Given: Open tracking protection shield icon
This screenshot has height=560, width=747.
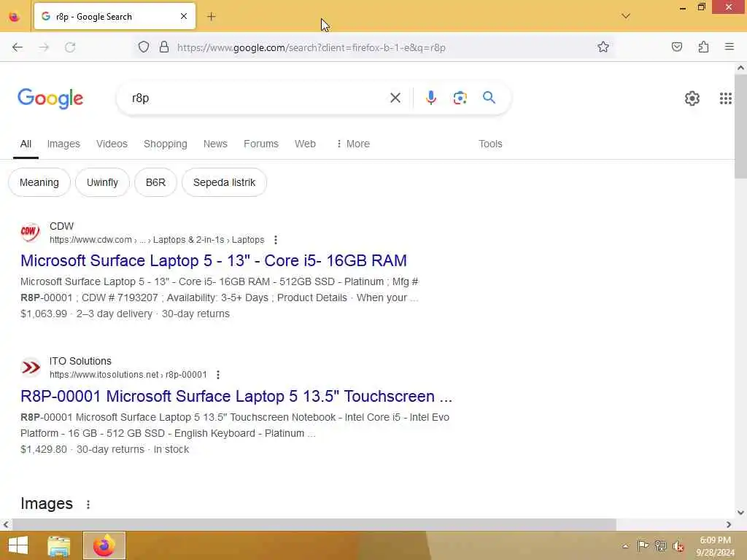Looking at the screenshot, I should coord(144,47).
